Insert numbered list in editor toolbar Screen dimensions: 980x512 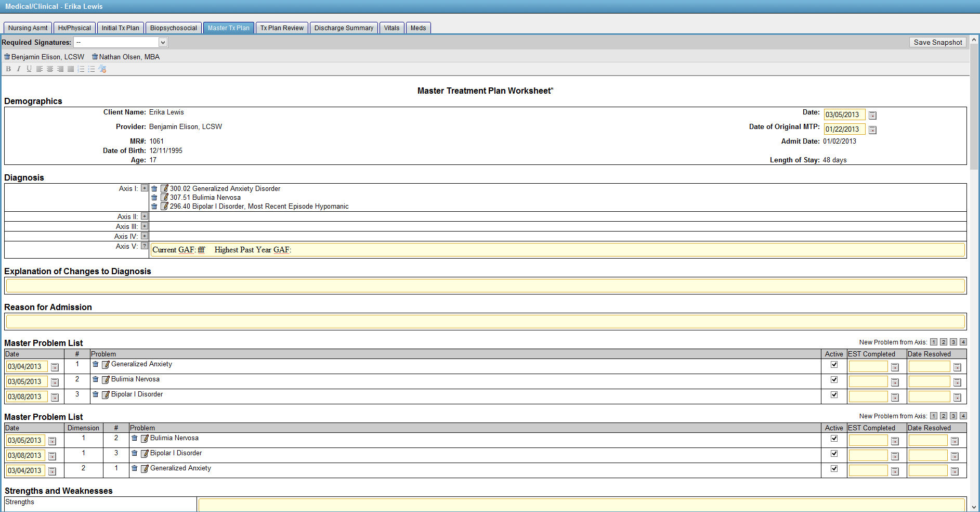81,69
